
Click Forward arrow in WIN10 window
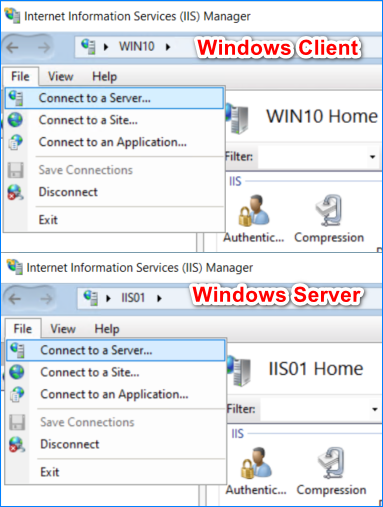tap(44, 48)
